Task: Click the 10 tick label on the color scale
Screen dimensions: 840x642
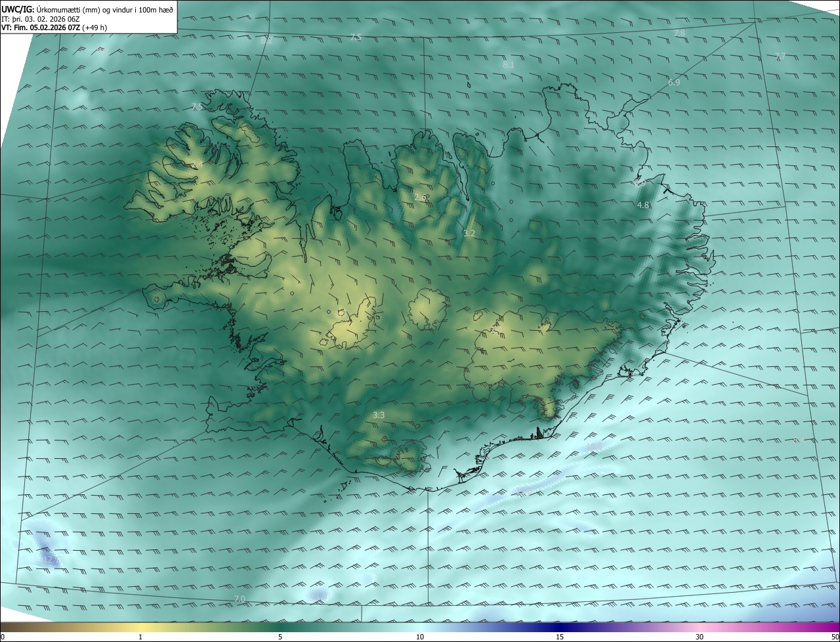Action: pyautogui.click(x=420, y=637)
